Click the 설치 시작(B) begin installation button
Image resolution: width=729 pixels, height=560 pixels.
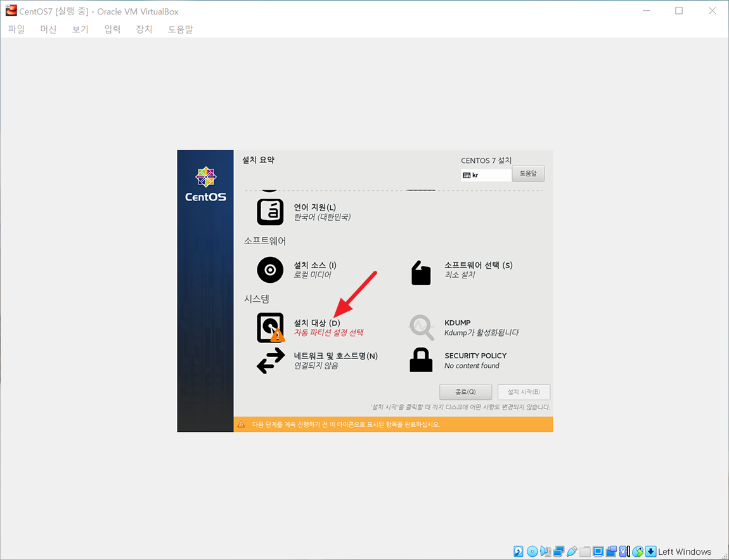(524, 392)
